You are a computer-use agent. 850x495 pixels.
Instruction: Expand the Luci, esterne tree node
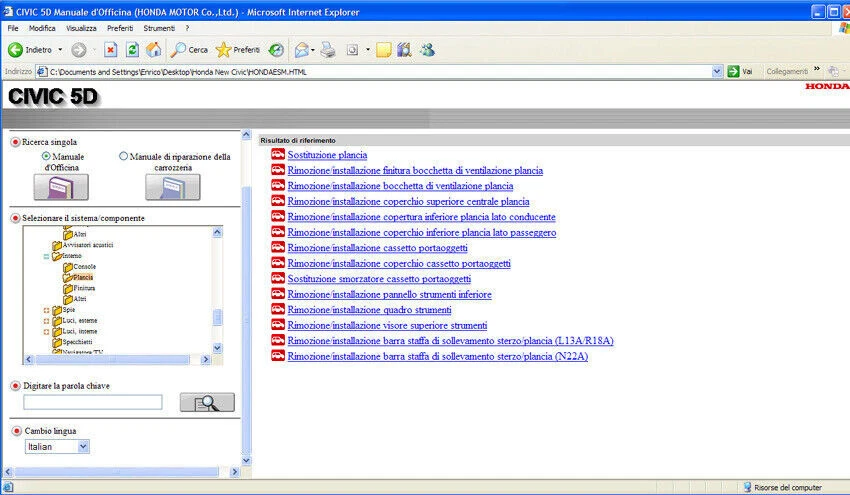(x=46, y=321)
